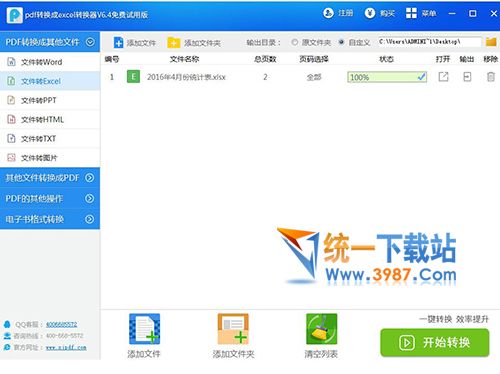The width and height of the screenshot is (500, 374).
Task: Remove row 1 with trash icon
Action: (491, 77)
